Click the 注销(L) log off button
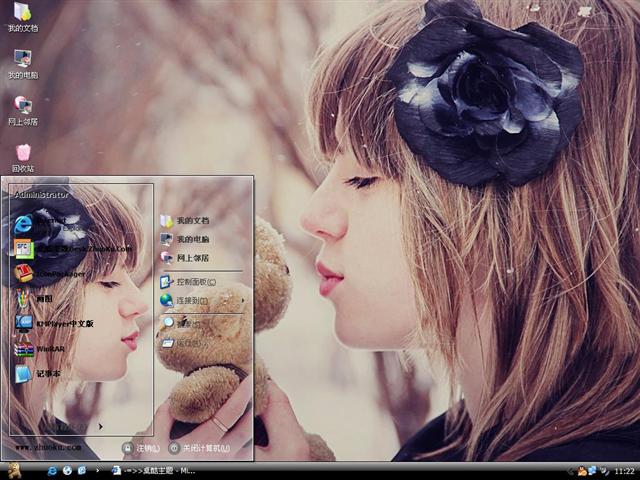Screen dimensions: 640x480 coord(141,448)
